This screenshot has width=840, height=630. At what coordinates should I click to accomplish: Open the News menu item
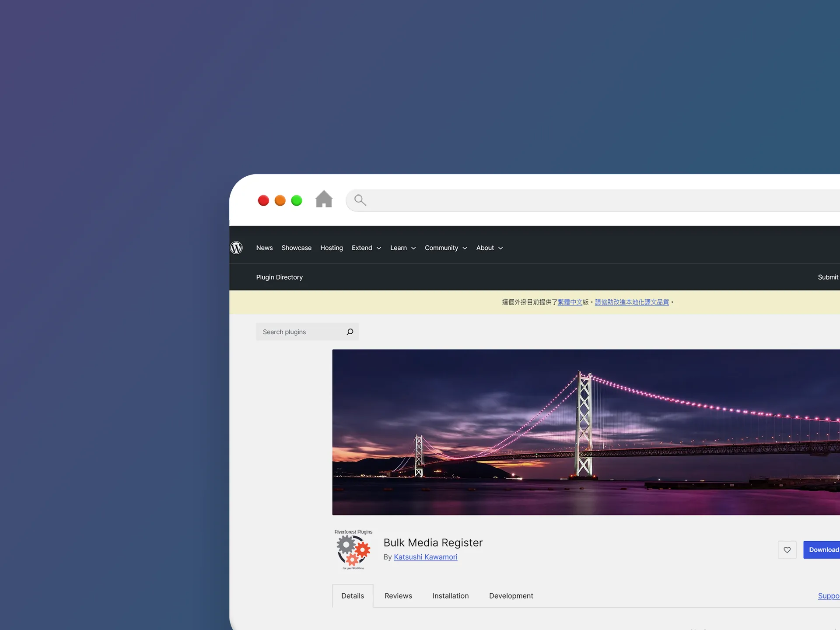[264, 248]
